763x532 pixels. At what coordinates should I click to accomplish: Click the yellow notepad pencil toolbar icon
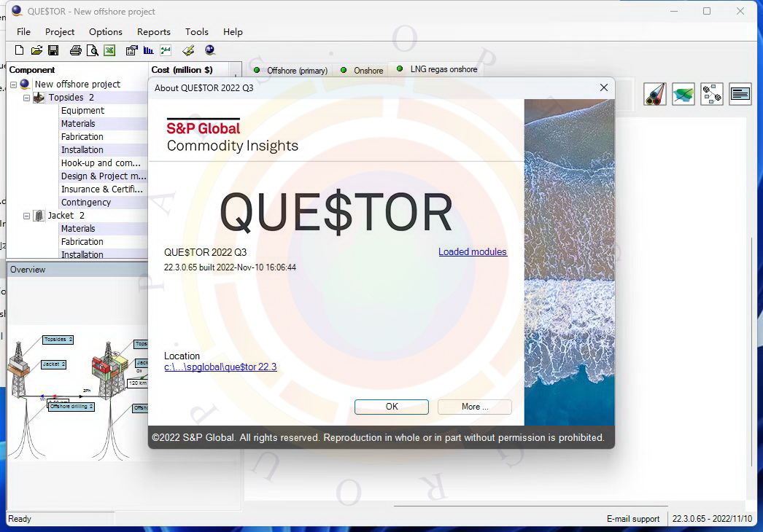pyautogui.click(x=188, y=50)
